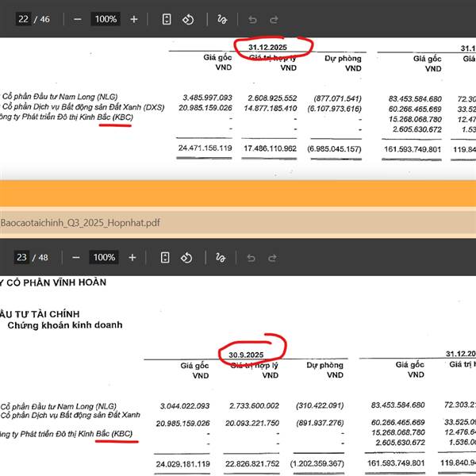Click the circled 30.9.2025 date header
Image resolution: width=476 pixels, height=476 pixels.
246,354
